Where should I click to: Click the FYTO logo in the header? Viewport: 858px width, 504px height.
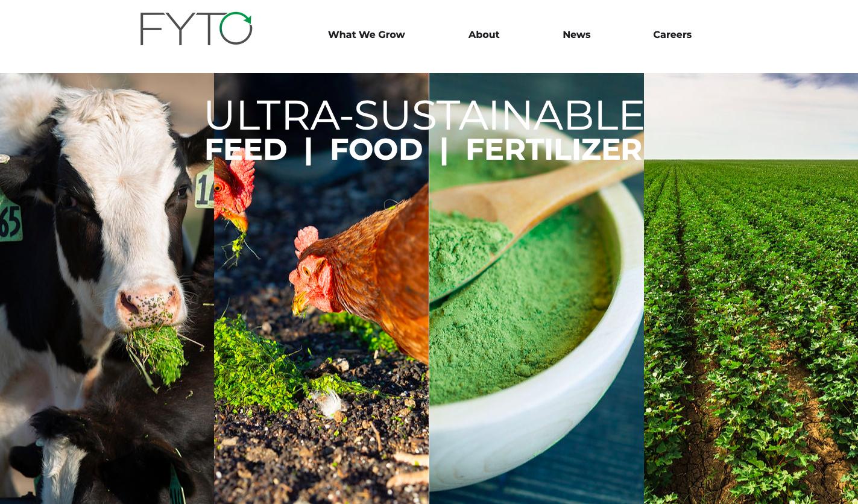click(x=196, y=28)
